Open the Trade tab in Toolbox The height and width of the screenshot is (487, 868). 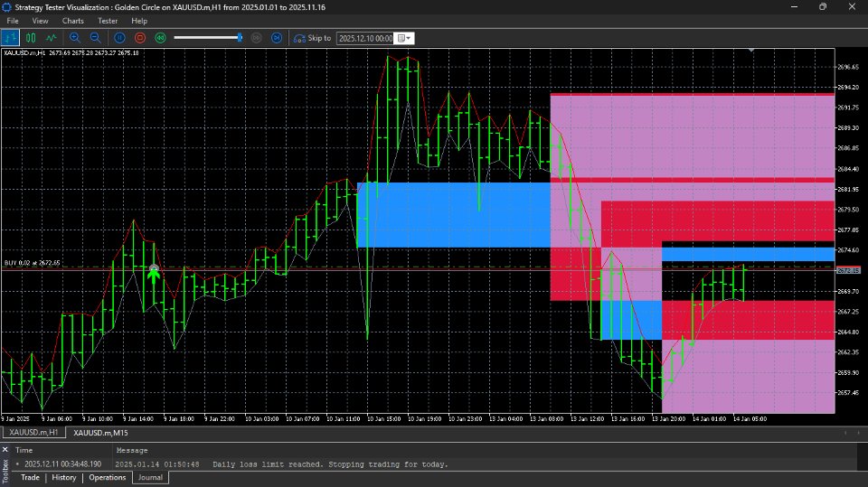coord(30,478)
